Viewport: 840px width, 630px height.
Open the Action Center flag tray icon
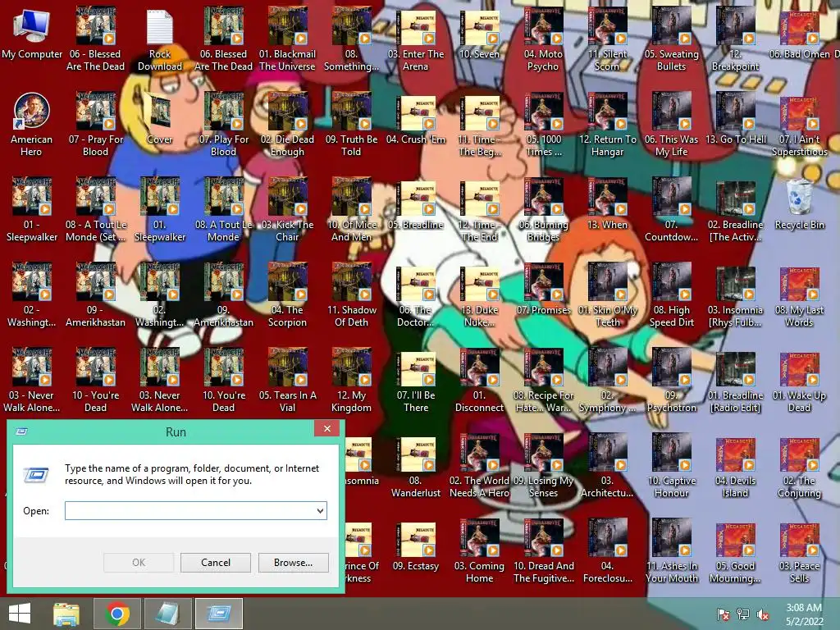pyautogui.click(x=723, y=614)
